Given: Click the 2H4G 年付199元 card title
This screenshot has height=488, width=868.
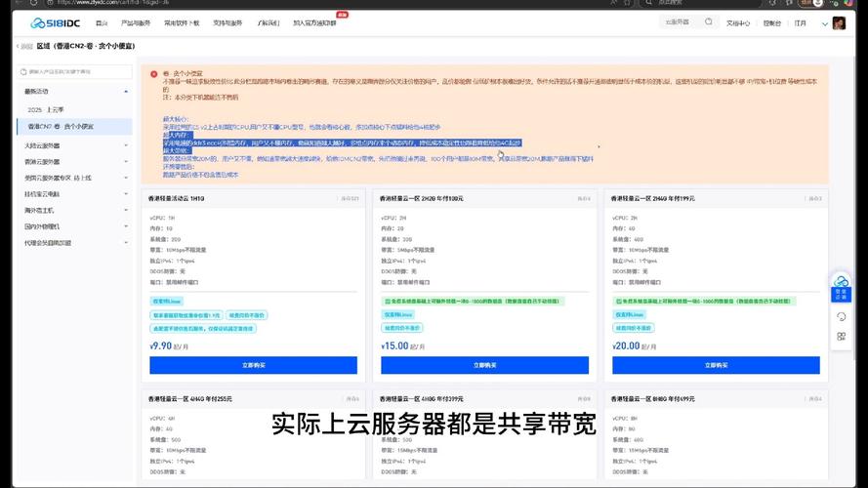Looking at the screenshot, I should (652, 199).
